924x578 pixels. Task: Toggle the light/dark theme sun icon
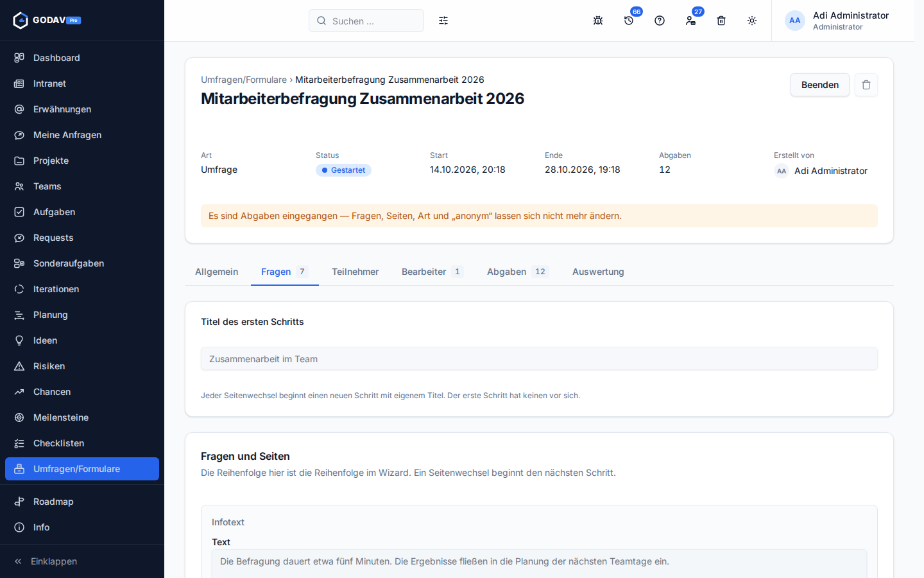click(752, 21)
